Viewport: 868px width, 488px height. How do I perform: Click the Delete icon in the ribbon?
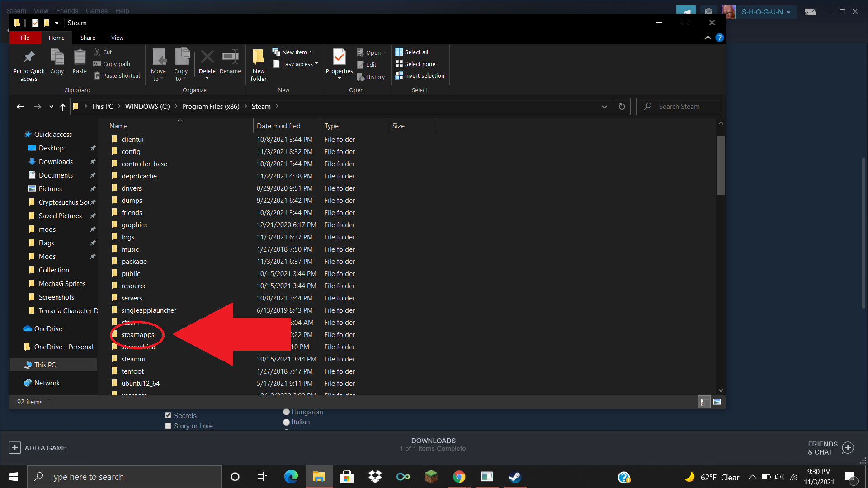(x=207, y=57)
